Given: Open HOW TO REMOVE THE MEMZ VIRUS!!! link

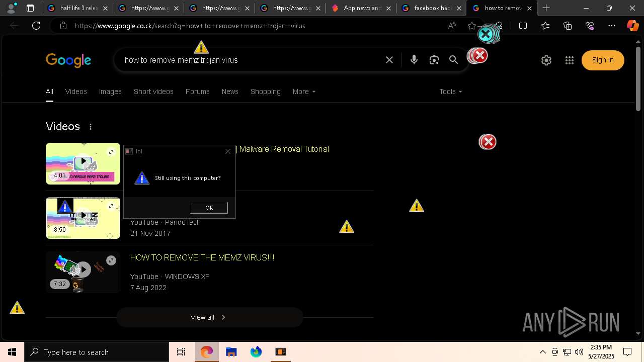Looking at the screenshot, I should point(202,257).
